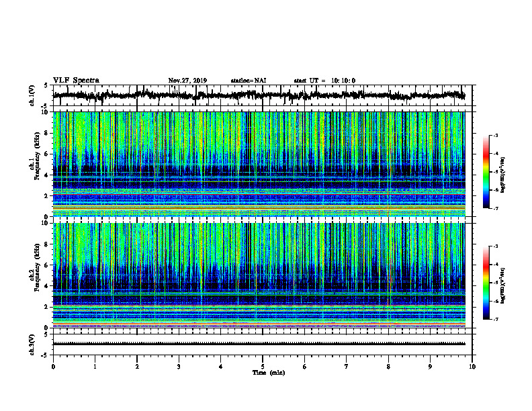Click the 'Time (min)' axis title
The height and width of the screenshot is (411, 532).
(x=269, y=373)
